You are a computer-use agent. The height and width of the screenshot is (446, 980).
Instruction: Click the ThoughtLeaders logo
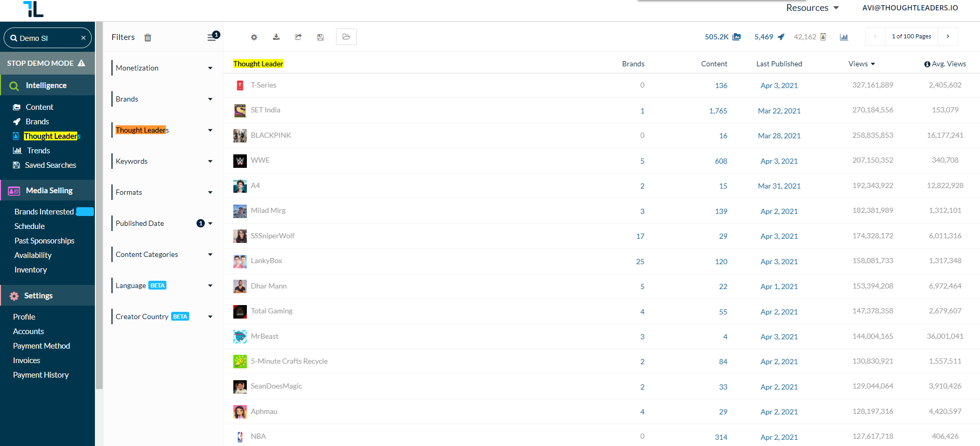tap(33, 9)
